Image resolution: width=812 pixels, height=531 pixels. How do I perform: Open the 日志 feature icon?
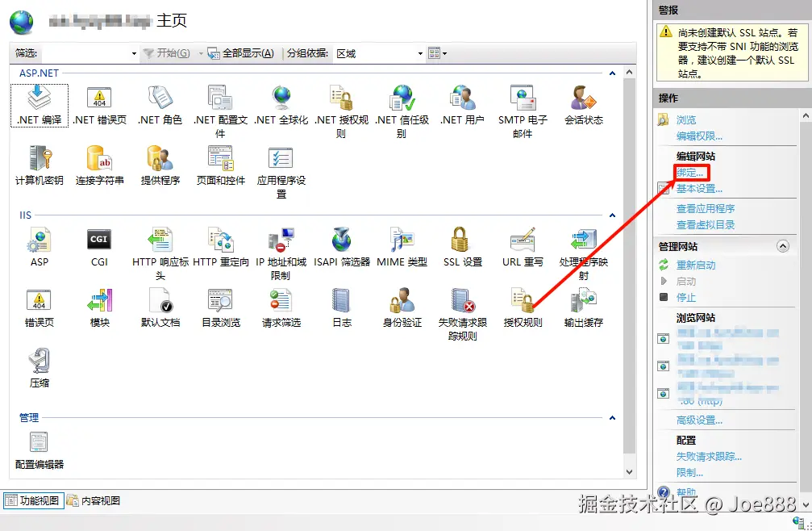(x=341, y=300)
